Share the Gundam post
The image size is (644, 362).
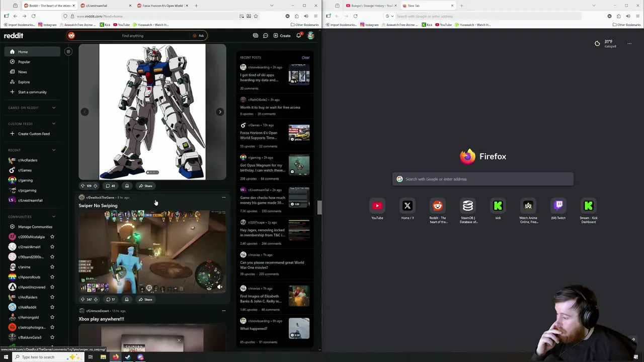click(x=145, y=186)
